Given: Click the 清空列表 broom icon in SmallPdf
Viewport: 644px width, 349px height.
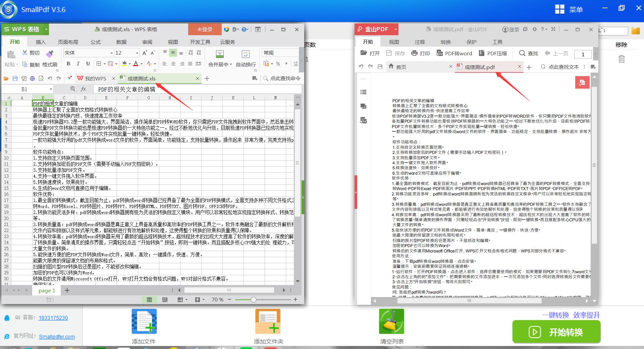Looking at the screenshot, I should [391, 321].
